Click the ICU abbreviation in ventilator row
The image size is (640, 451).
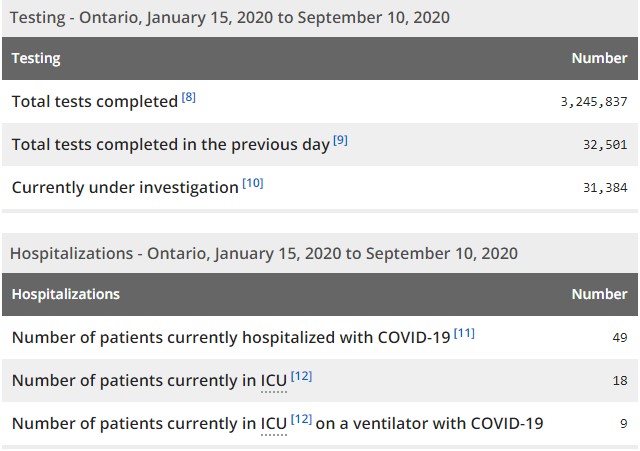pos(274,424)
